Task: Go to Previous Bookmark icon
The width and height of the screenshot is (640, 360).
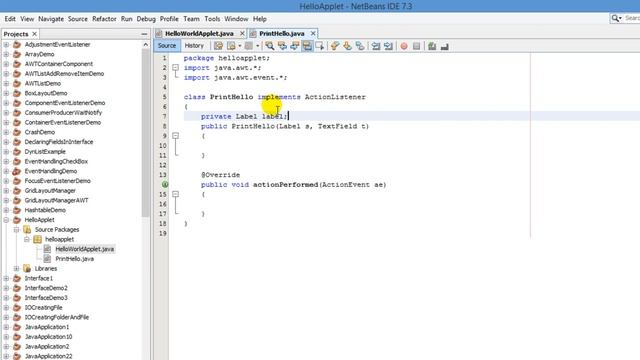Action: [335, 46]
